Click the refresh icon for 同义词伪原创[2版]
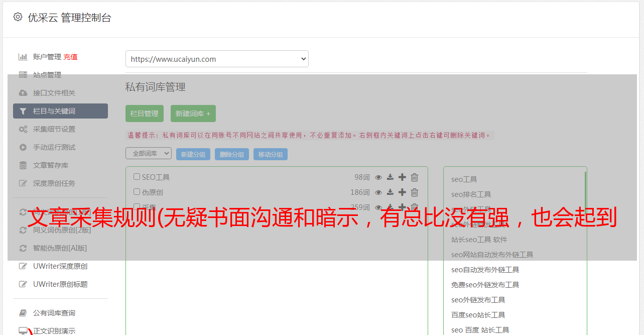This screenshot has width=644, height=335. [23, 230]
